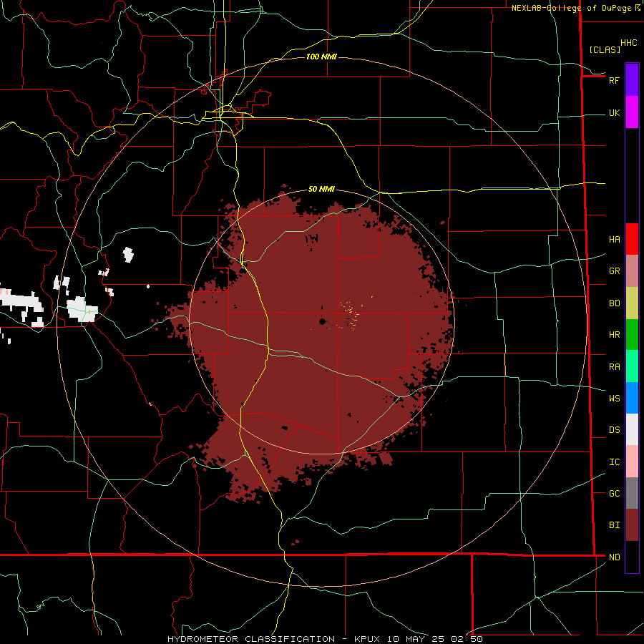Screen dimensions: 644x644
Task: Click the 'GR' legend label
Action: [615, 271]
